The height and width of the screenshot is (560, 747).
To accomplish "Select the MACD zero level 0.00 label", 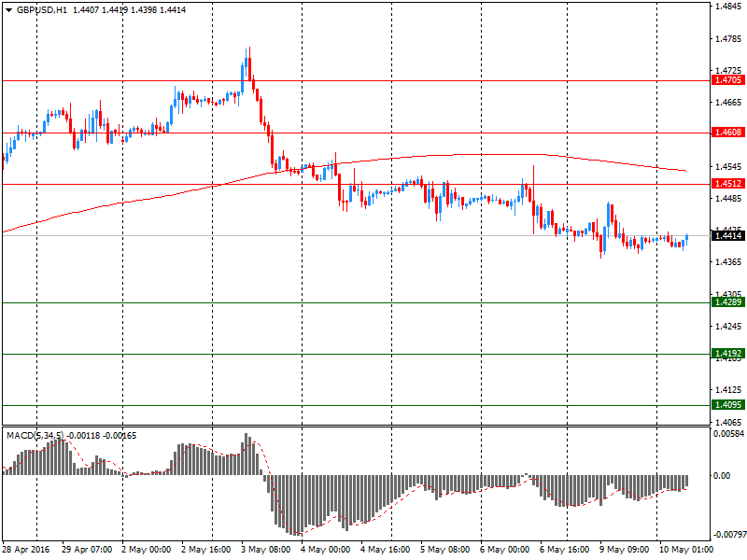I will pyautogui.click(x=721, y=476).
